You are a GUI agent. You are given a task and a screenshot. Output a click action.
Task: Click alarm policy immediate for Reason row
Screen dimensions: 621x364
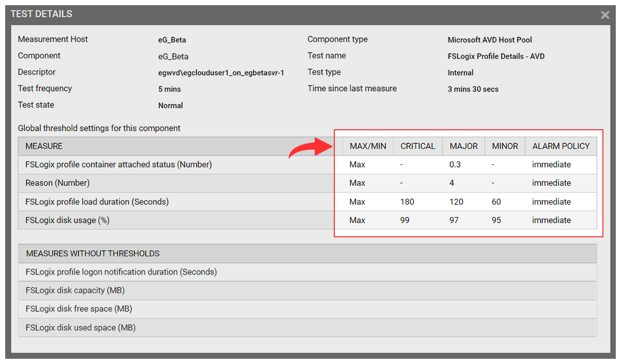pyautogui.click(x=552, y=183)
